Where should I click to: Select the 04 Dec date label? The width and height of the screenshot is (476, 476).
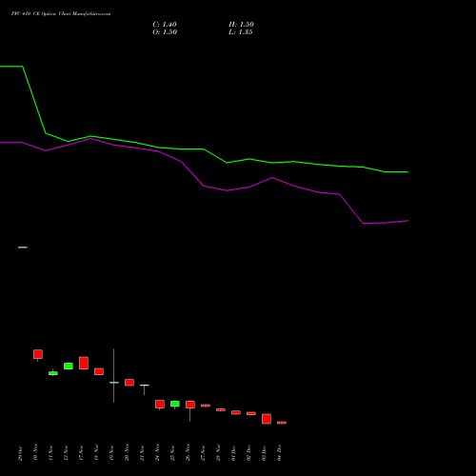pos(279,453)
